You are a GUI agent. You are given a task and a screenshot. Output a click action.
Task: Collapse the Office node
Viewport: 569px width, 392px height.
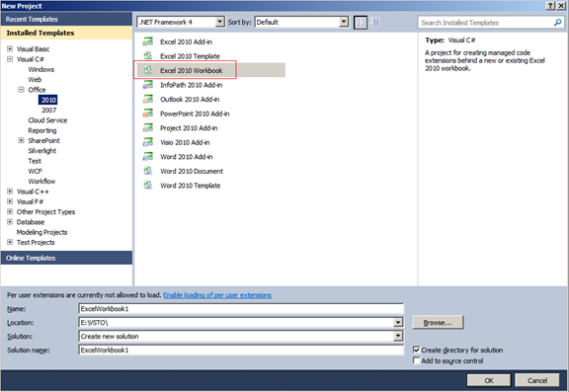pos(21,89)
